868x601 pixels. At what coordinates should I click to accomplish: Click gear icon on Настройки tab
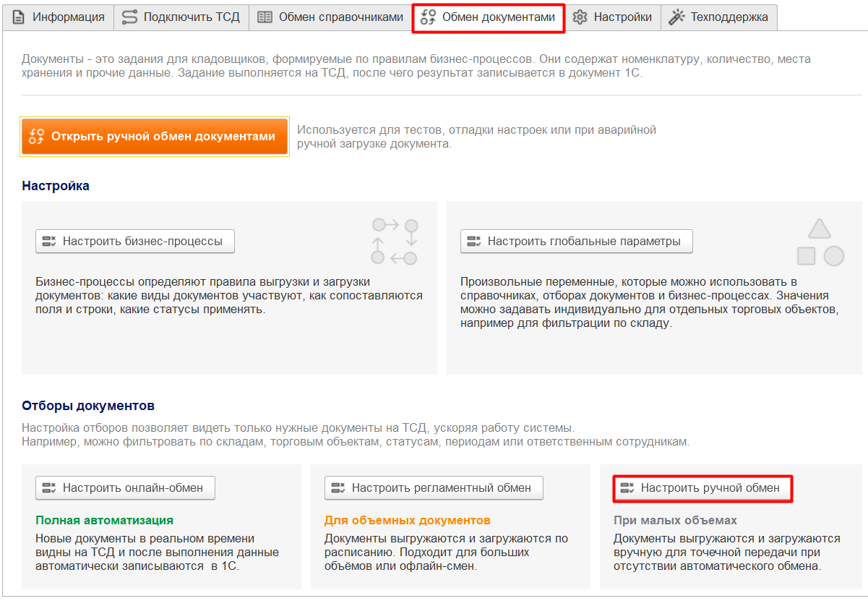point(580,17)
